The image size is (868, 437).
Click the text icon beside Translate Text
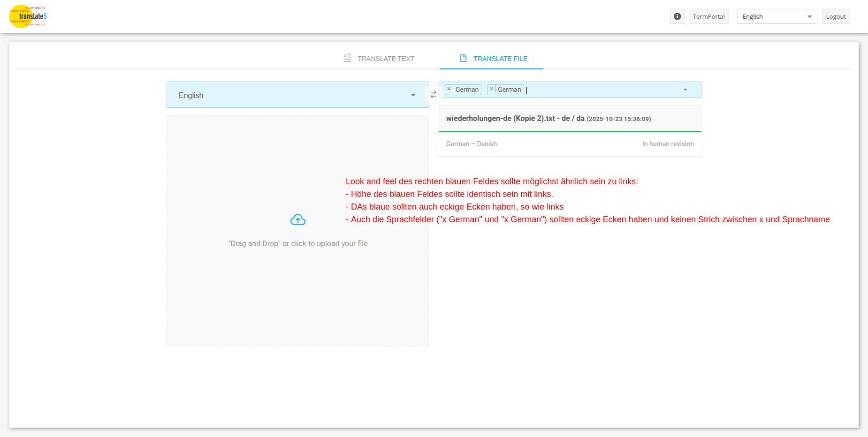click(347, 58)
